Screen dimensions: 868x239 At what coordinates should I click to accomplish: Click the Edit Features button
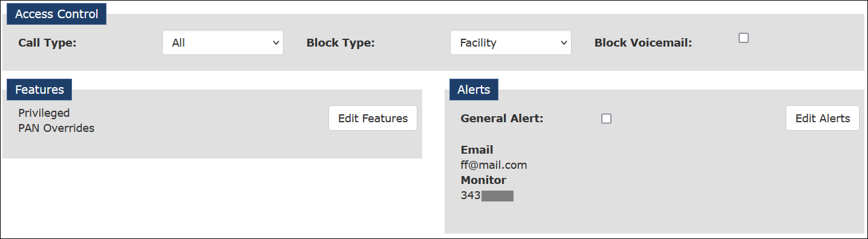tap(373, 118)
